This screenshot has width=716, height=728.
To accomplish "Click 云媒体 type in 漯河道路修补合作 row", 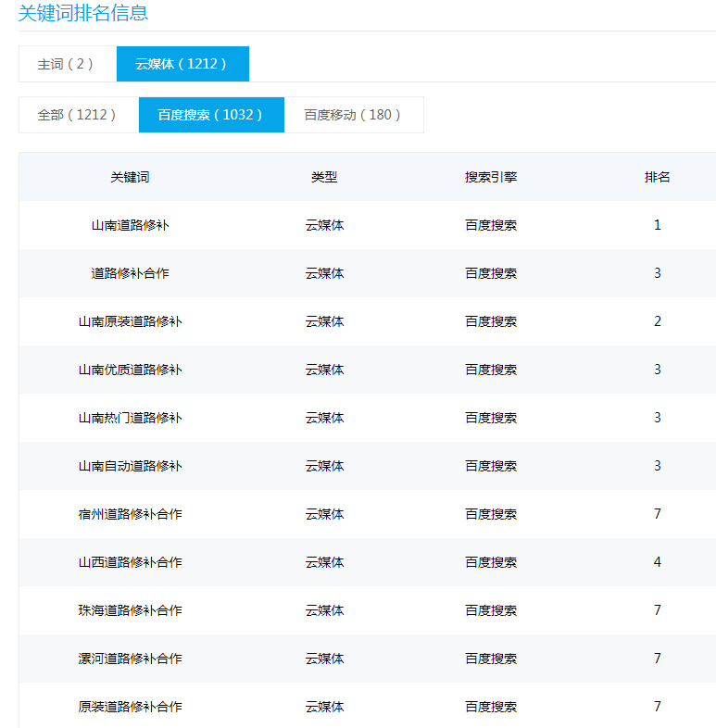I will [x=324, y=659].
